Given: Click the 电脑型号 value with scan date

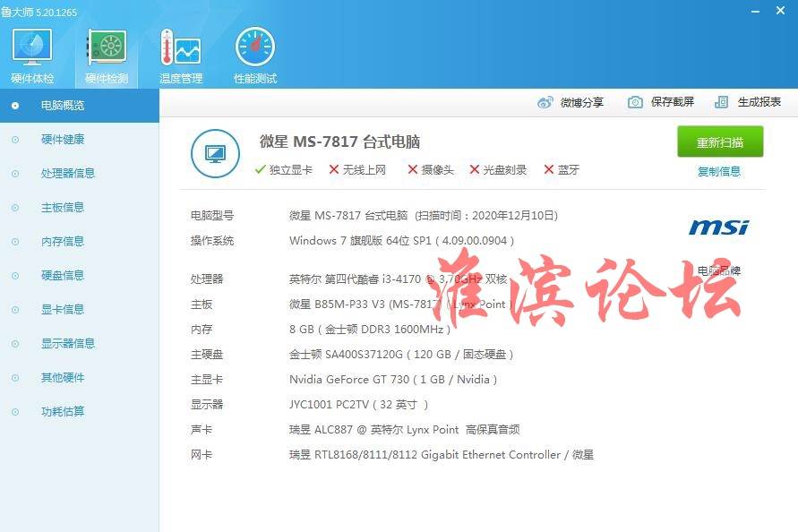Looking at the screenshot, I should (x=424, y=216).
